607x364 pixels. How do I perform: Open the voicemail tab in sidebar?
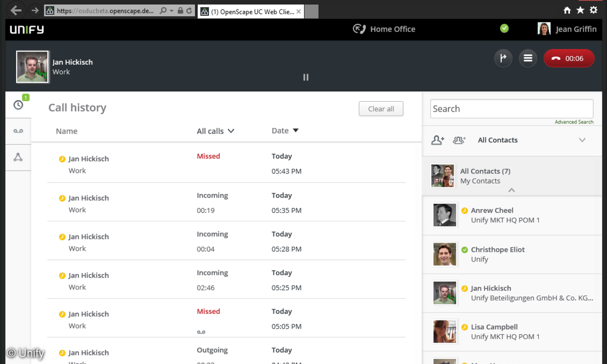[x=18, y=131]
